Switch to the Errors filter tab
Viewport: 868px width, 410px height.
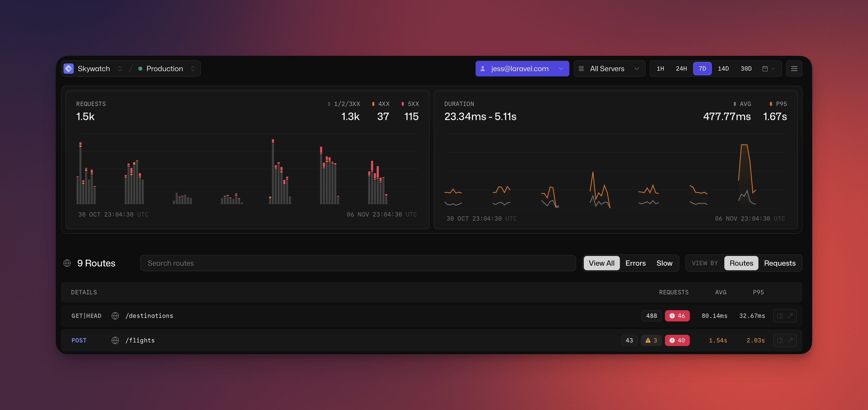coord(635,263)
